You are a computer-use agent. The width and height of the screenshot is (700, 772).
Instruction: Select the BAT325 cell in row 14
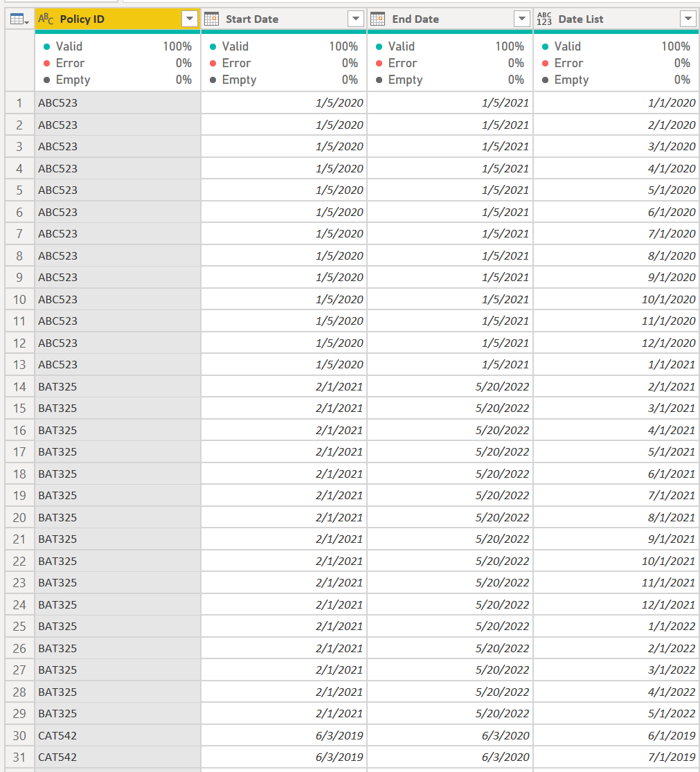tap(118, 386)
